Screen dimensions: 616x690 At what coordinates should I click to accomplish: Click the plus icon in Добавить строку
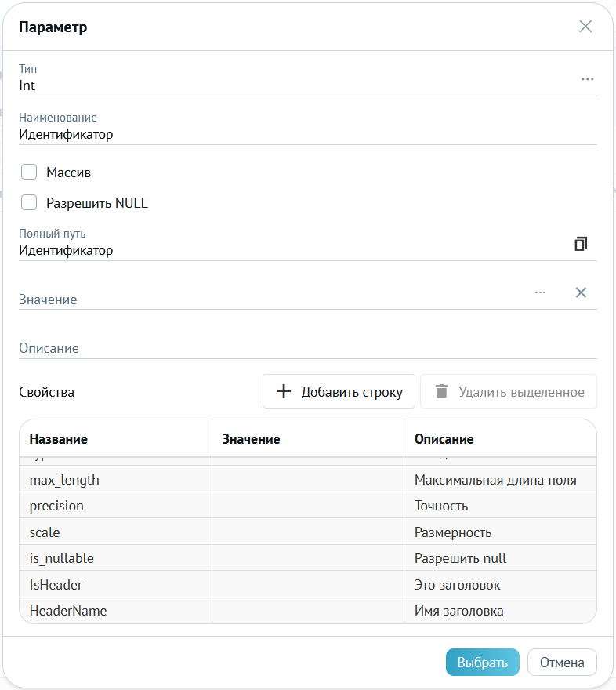284,391
